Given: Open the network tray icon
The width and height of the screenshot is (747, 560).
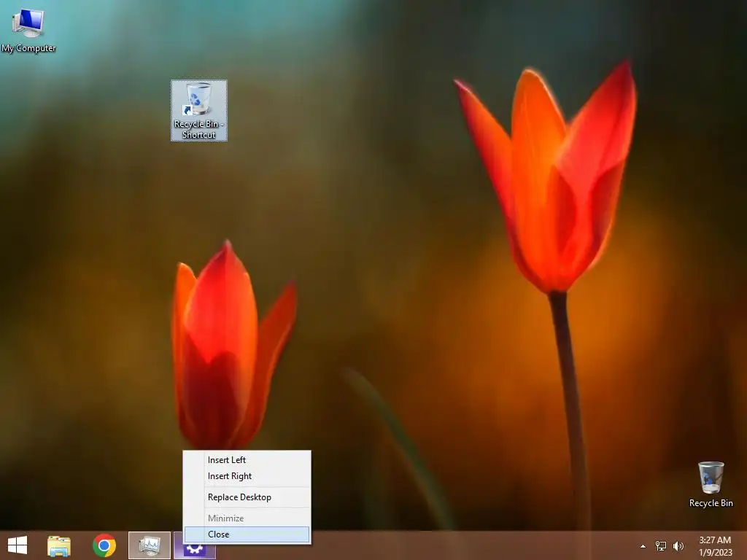Looking at the screenshot, I should click(x=661, y=545).
